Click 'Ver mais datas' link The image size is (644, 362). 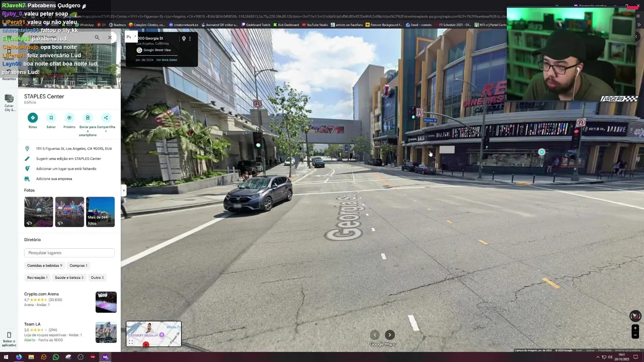coord(167,60)
